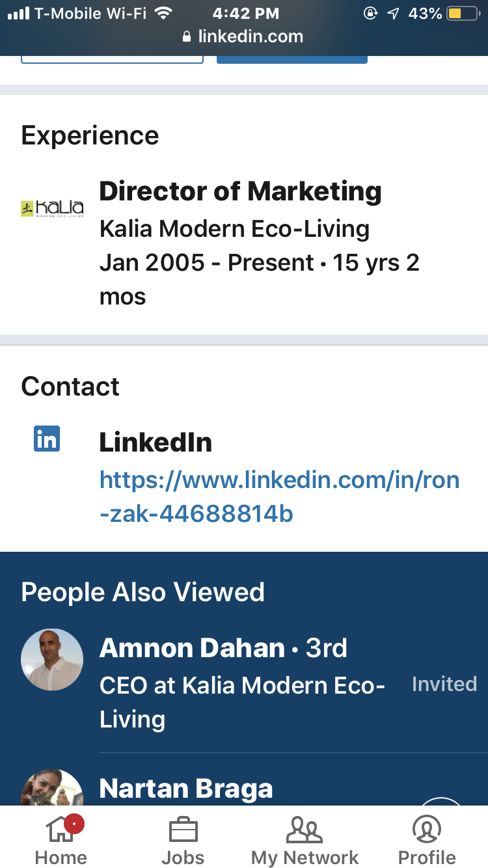
Task: Go to the Profile icon tab
Action: point(427,830)
